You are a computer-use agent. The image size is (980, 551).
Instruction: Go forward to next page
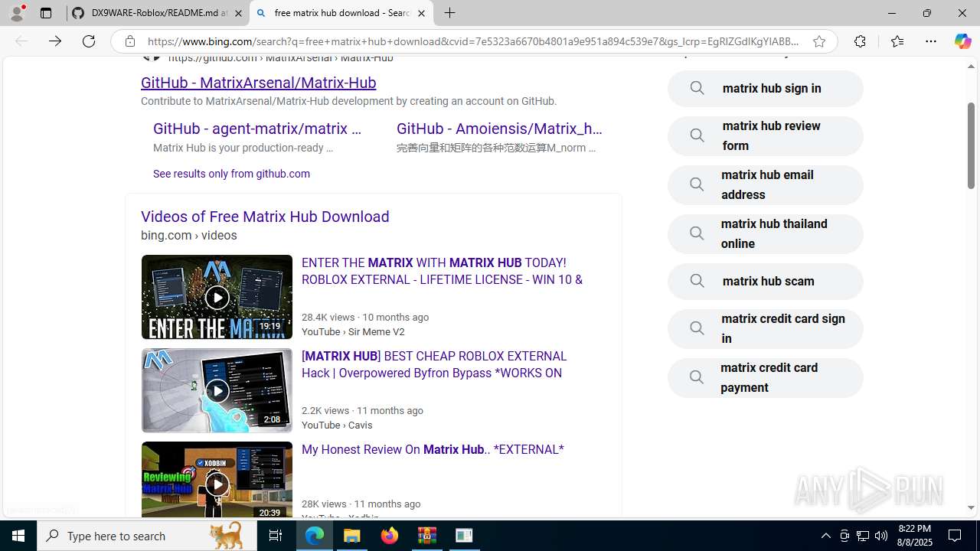point(55,41)
